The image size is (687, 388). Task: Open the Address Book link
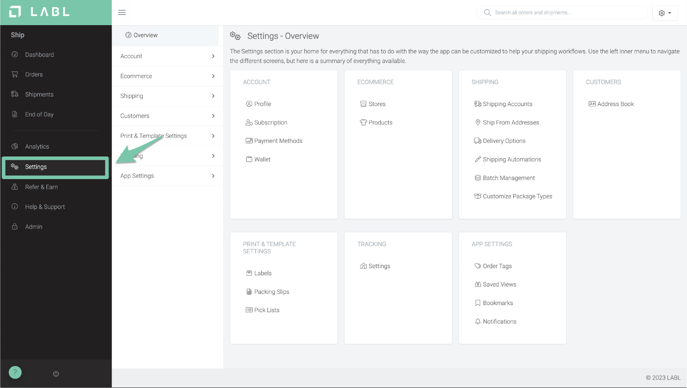pos(611,104)
